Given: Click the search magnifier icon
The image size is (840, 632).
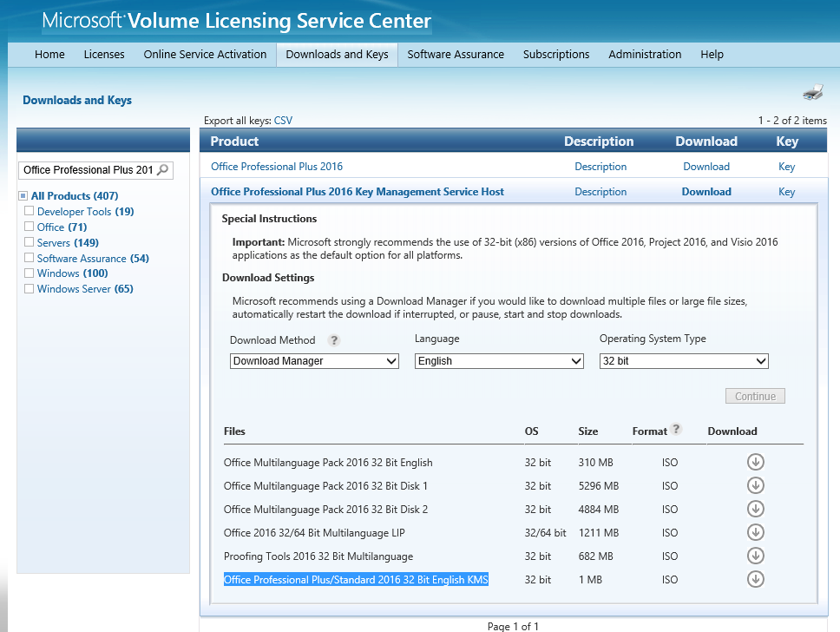Looking at the screenshot, I should pos(163,170).
